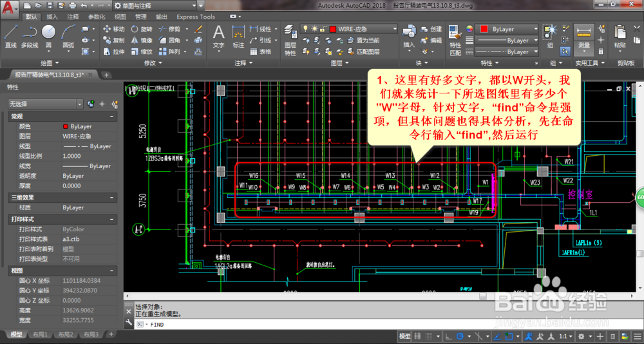Open the lineweight ByLayer dropdown
This screenshot has height=344, width=644.
click(507, 41)
